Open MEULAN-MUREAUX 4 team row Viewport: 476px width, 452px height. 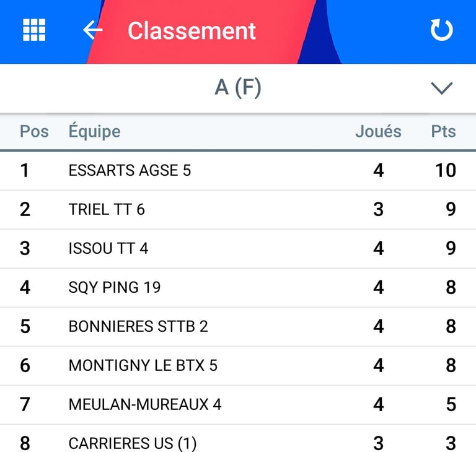tap(145, 404)
